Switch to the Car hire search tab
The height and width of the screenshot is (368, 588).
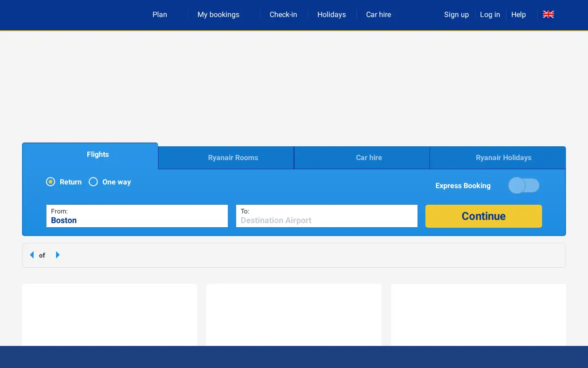tap(362, 158)
